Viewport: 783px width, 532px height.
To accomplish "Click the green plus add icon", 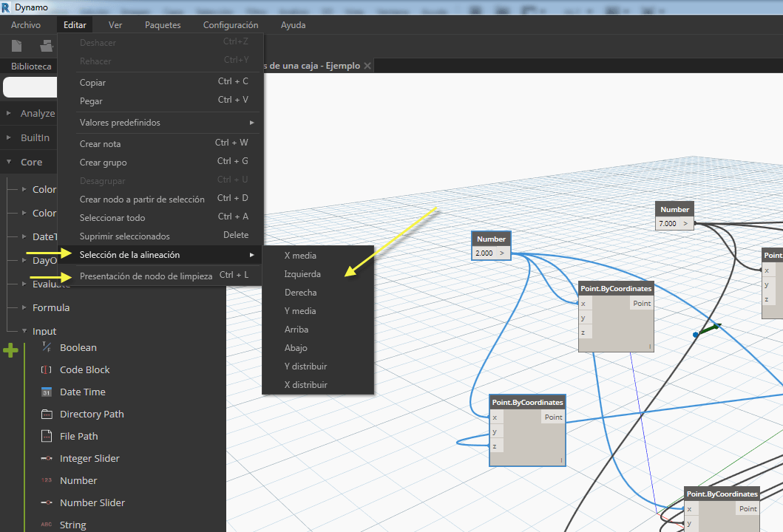I will coord(10,350).
